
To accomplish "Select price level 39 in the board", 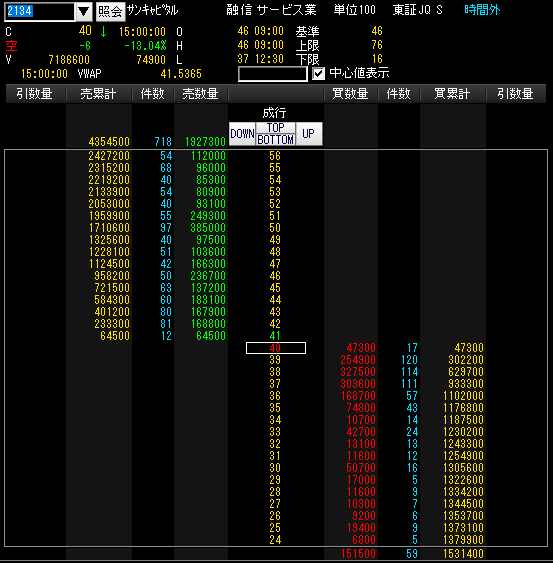I will pos(275,360).
